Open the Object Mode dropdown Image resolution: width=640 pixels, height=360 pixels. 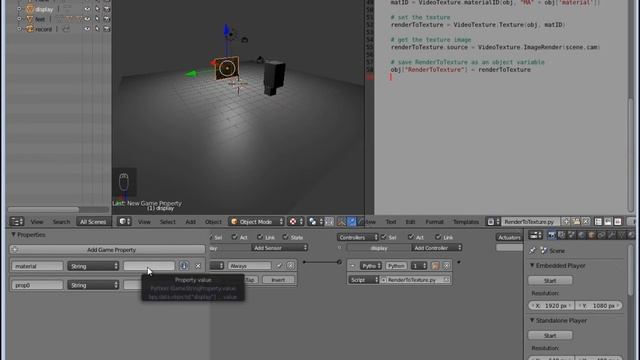(256, 222)
